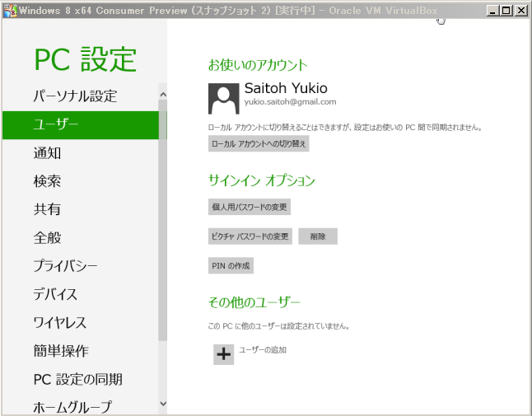Click 個人用パスワードの変更 button
The height and width of the screenshot is (416, 532).
(250, 207)
